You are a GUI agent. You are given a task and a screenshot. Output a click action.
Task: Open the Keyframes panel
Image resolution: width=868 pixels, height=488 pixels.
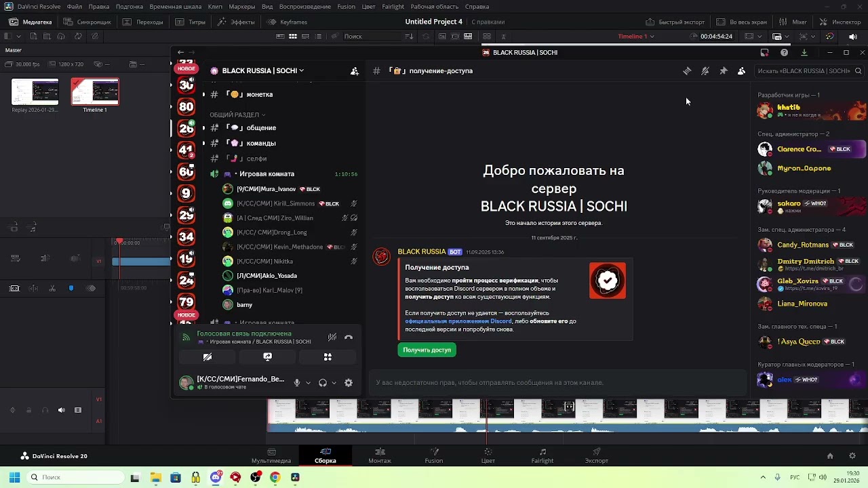[x=287, y=22]
